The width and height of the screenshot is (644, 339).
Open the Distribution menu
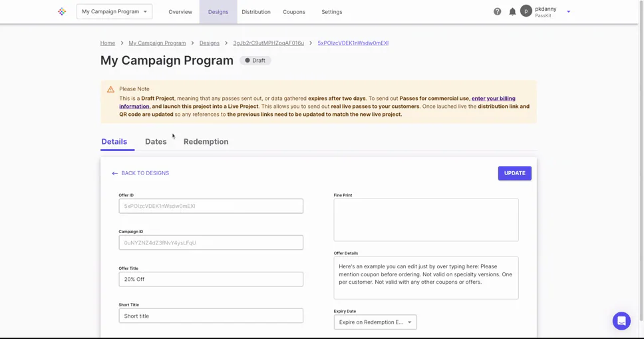(x=256, y=12)
